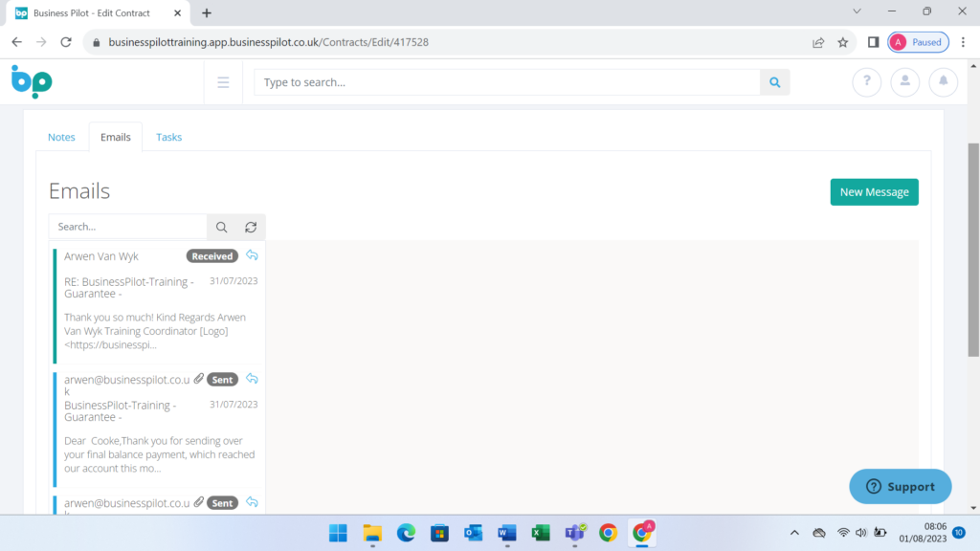The image size is (980, 551).
Task: Open the user profile icon
Action: coord(904,82)
